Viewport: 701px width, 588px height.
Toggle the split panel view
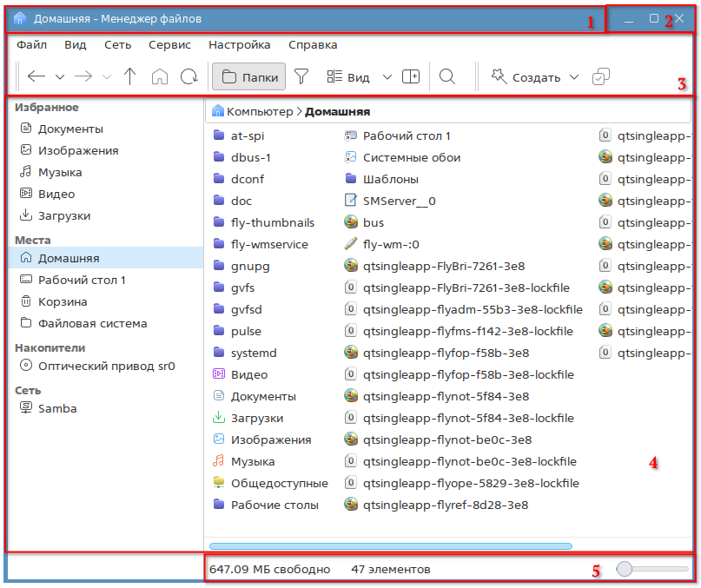click(x=411, y=76)
